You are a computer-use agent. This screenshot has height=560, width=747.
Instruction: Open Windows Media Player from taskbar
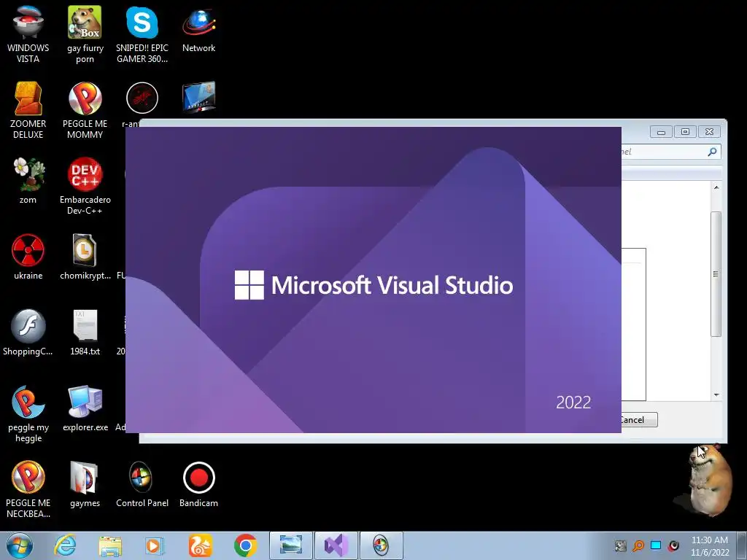(155, 545)
